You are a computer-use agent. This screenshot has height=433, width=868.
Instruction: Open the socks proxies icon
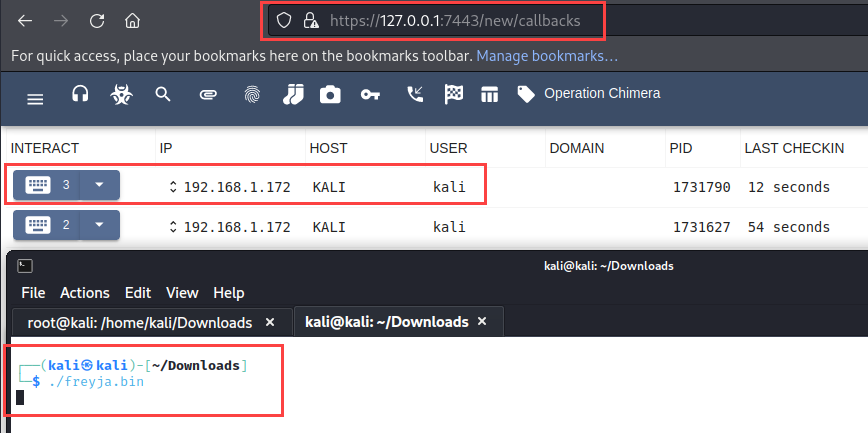292,95
